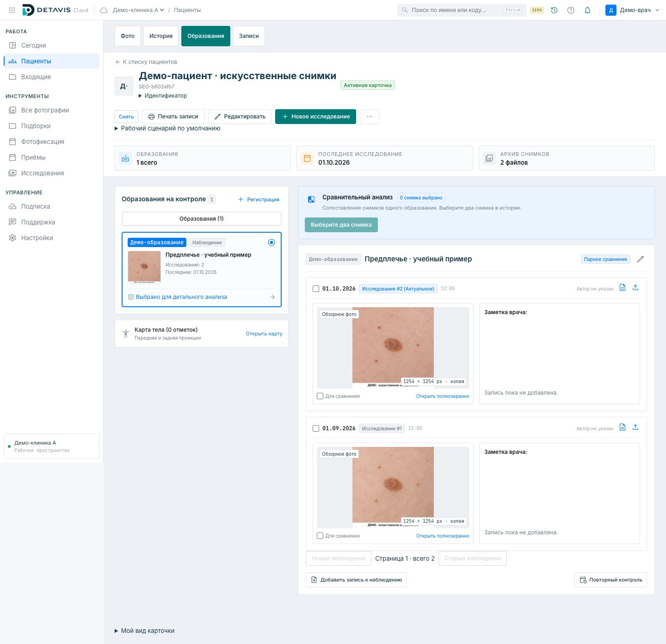Open Сегодня in the sidebar

point(51,45)
